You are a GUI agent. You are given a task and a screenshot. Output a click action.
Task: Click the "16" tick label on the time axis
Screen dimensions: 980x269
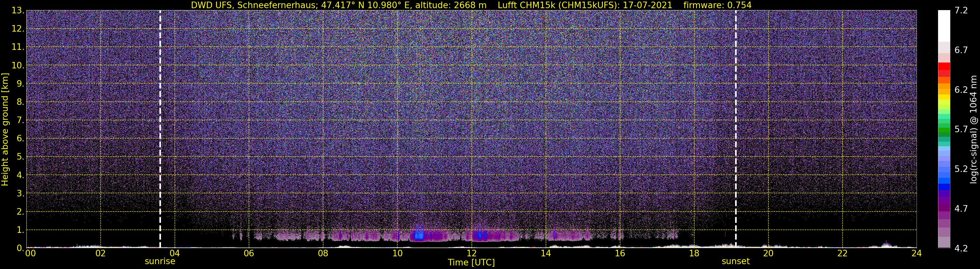coord(620,254)
